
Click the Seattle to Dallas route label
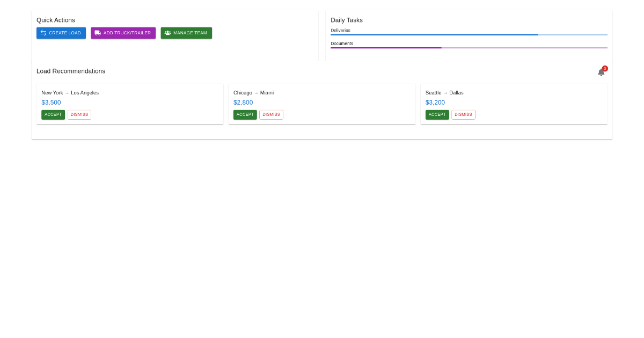click(444, 93)
